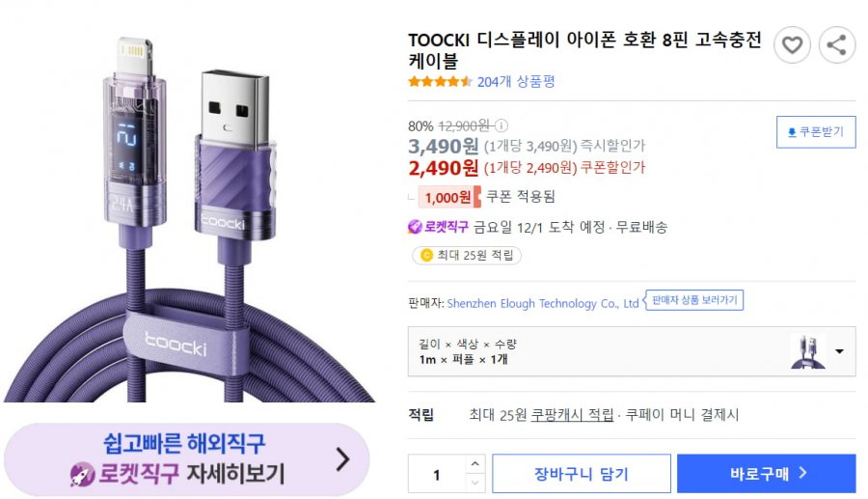Viewport: 868px width, 499px height.
Task: Click the selected option thumbnail image
Action: tap(807, 351)
